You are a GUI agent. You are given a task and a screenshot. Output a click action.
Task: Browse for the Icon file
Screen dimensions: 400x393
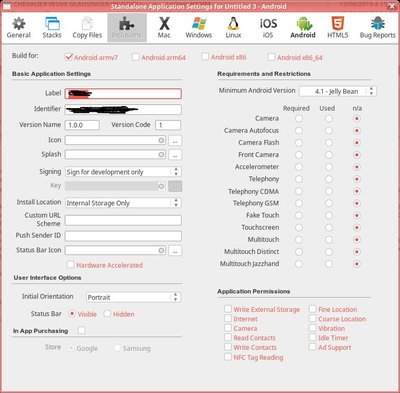[175, 140]
